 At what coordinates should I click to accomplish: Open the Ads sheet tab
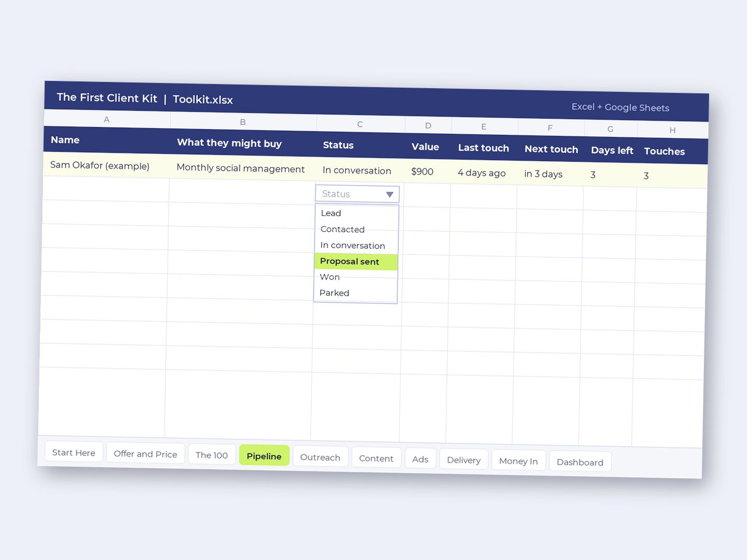tap(420, 459)
